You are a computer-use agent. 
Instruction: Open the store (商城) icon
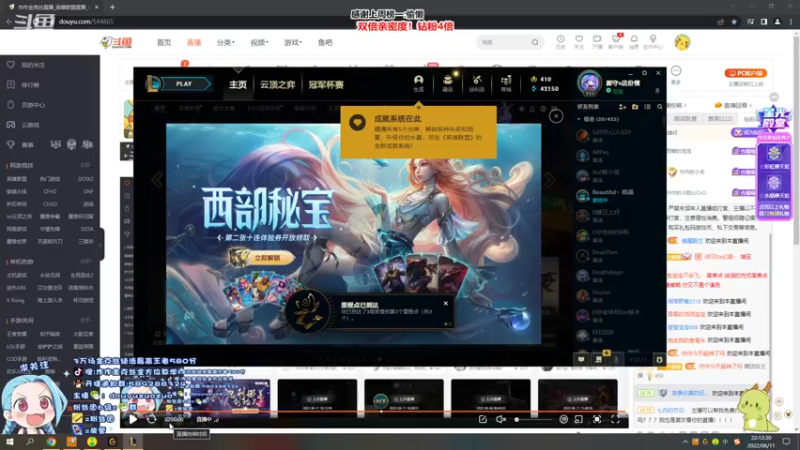point(506,83)
